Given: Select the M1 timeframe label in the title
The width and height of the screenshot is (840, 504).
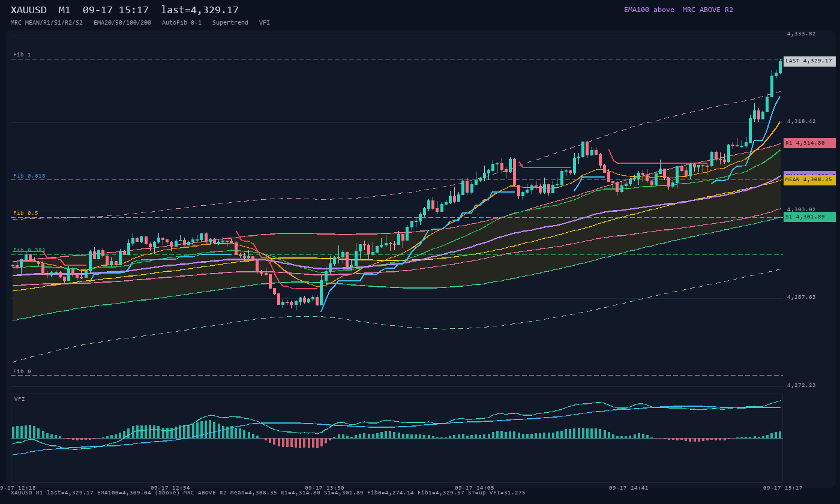Looking at the screenshot, I should [65, 10].
